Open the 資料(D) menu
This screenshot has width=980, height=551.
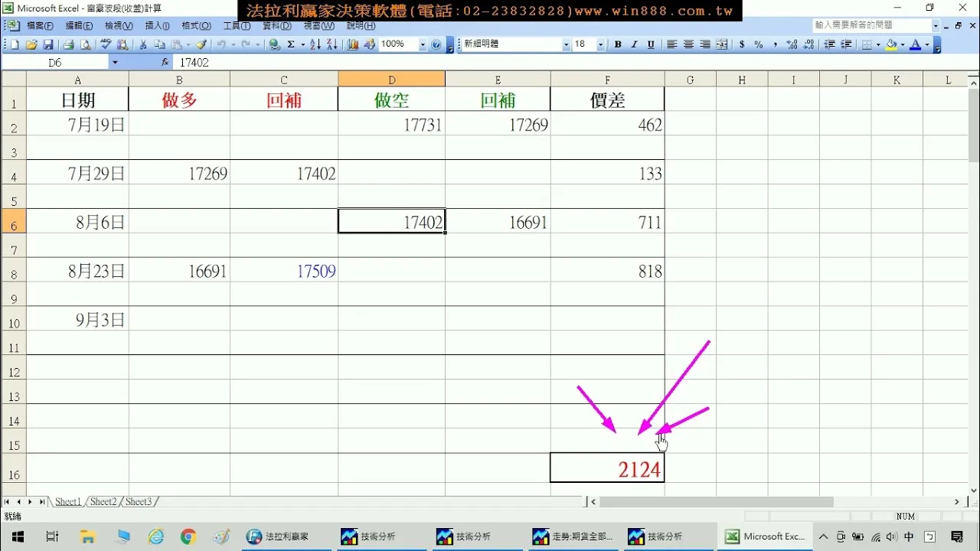[x=276, y=25]
